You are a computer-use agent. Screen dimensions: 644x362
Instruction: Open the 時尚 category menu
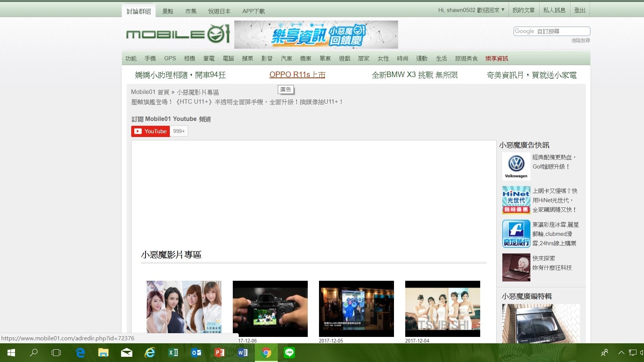pyautogui.click(x=403, y=58)
